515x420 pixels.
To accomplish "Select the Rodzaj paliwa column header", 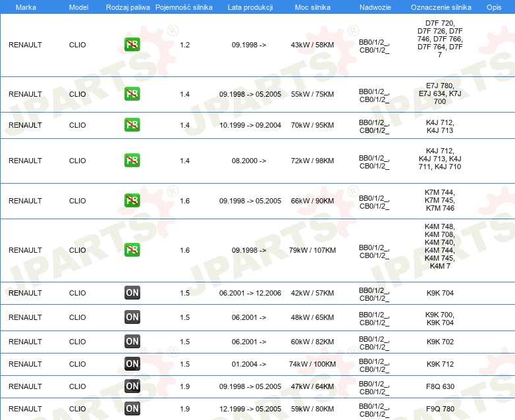I will click(x=127, y=7).
